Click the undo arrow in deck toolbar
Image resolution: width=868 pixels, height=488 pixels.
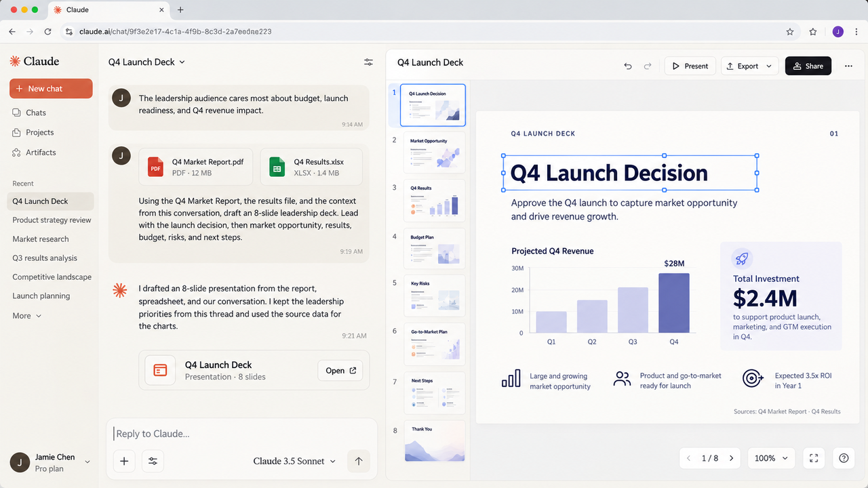click(x=628, y=66)
